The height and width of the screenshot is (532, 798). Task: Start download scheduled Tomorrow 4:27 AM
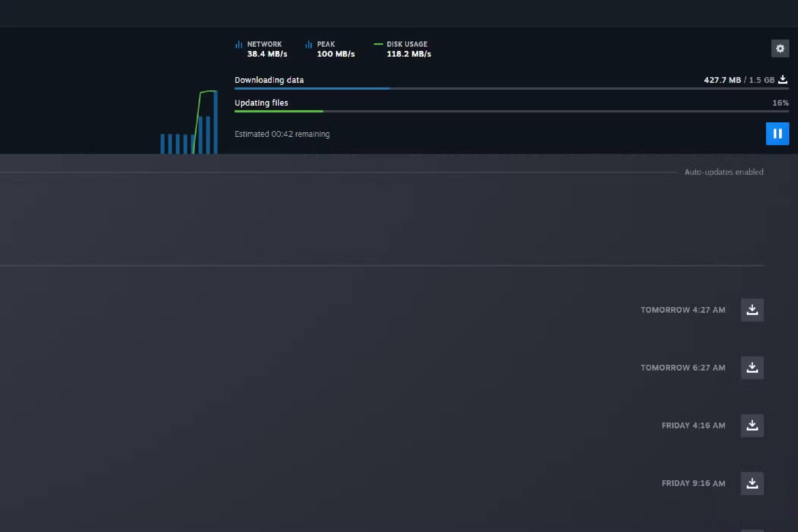(752, 310)
